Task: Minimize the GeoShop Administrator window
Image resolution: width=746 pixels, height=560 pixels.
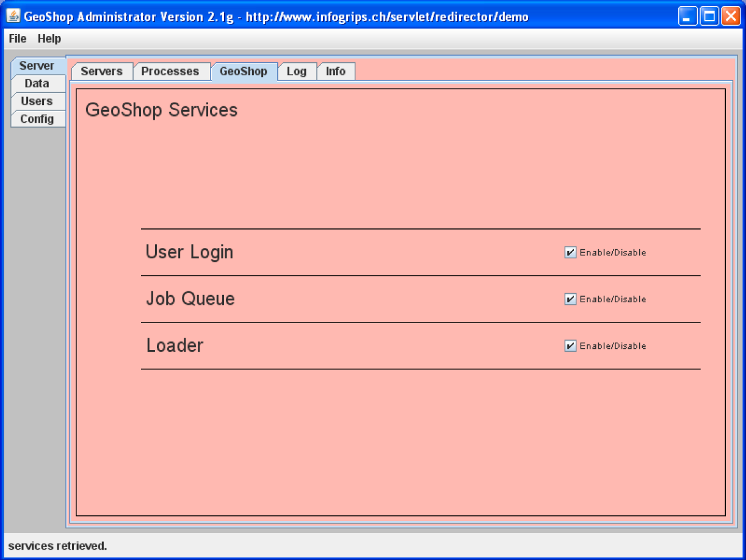Action: (687, 16)
